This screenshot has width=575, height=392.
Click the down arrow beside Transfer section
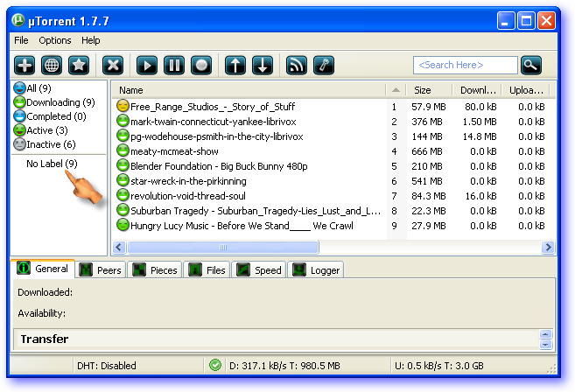545,345
